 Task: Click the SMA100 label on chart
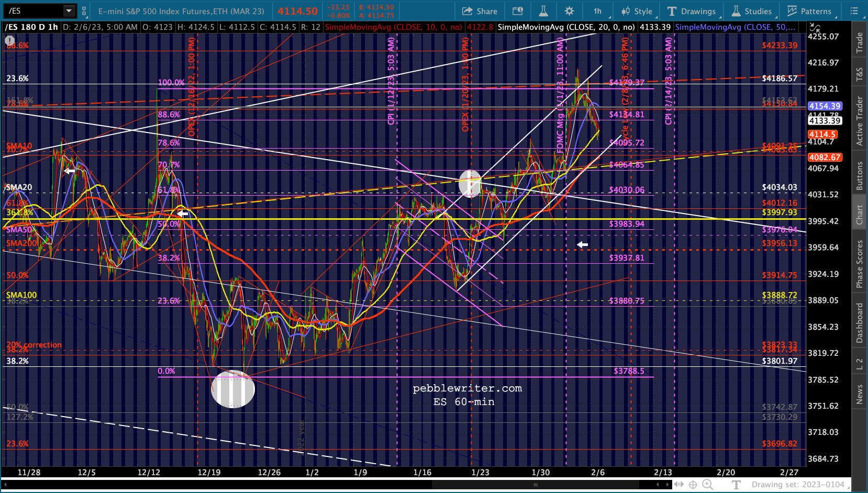[21, 295]
